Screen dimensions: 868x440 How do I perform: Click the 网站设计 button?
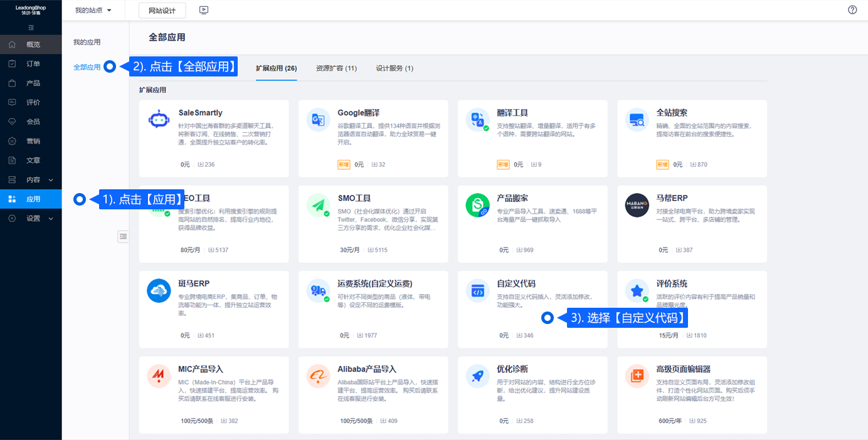(162, 11)
